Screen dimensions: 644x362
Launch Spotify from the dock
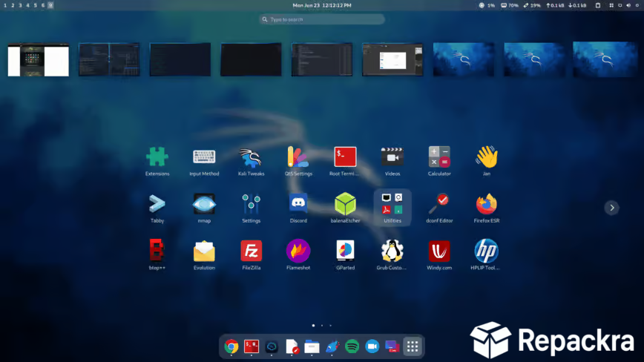[x=352, y=346]
